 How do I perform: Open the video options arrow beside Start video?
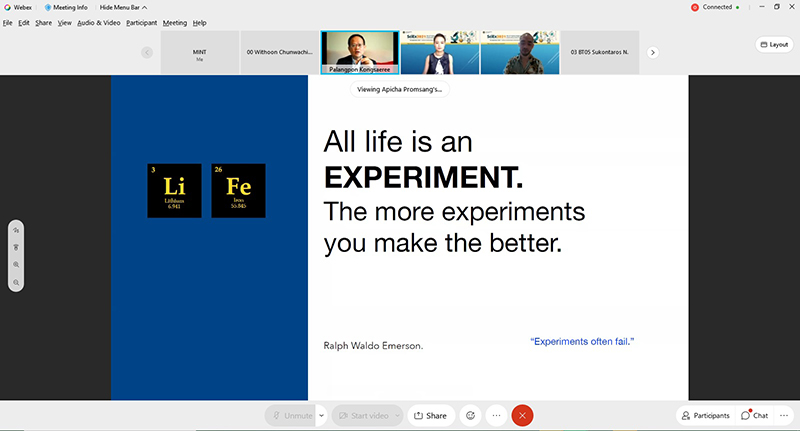coord(397,415)
